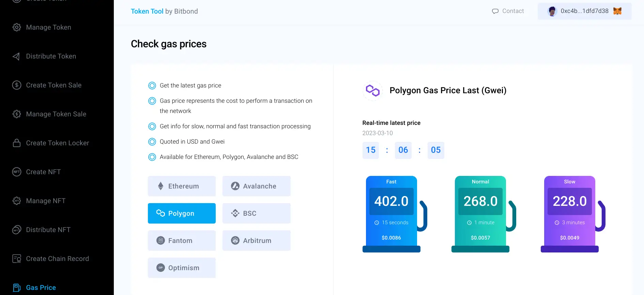Open the wallet address account menu
The image size is (644, 295).
click(584, 11)
